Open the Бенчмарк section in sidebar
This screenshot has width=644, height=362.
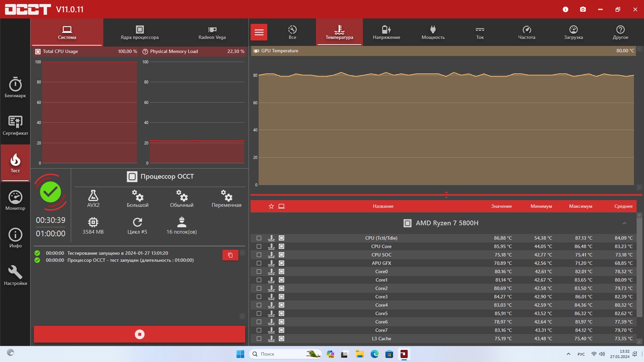coord(15,87)
